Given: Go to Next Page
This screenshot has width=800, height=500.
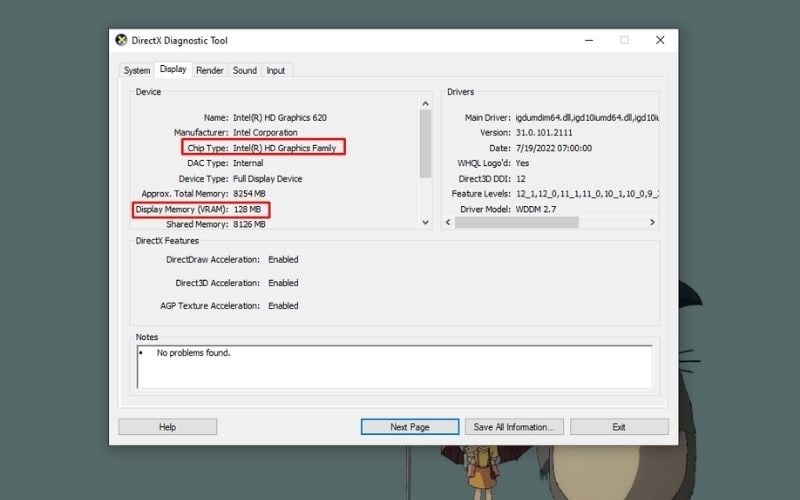Looking at the screenshot, I should [x=410, y=427].
